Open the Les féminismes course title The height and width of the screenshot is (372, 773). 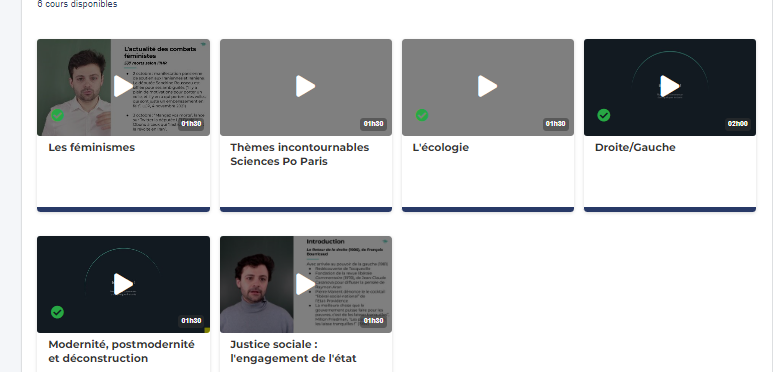point(92,147)
